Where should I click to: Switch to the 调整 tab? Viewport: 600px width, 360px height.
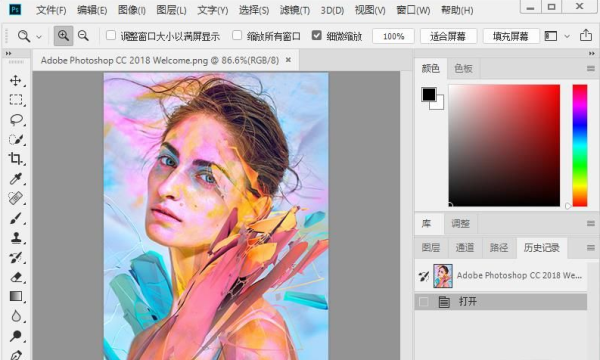pyautogui.click(x=460, y=223)
